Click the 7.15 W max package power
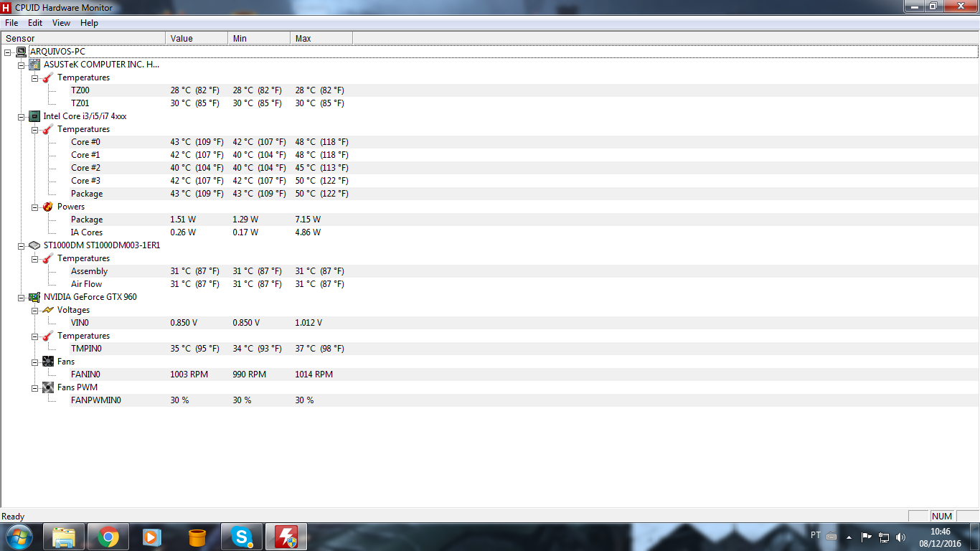This screenshot has width=980, height=551. 308,220
